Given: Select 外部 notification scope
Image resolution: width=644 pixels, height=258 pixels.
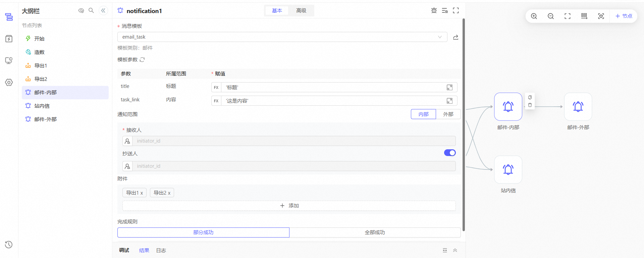Looking at the screenshot, I should [448, 114].
